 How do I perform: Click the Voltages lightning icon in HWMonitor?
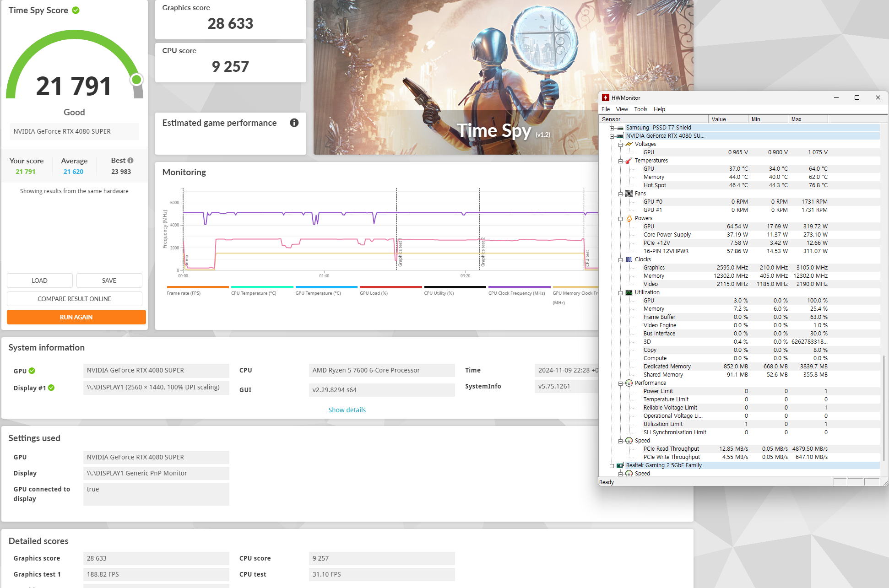[x=629, y=144]
